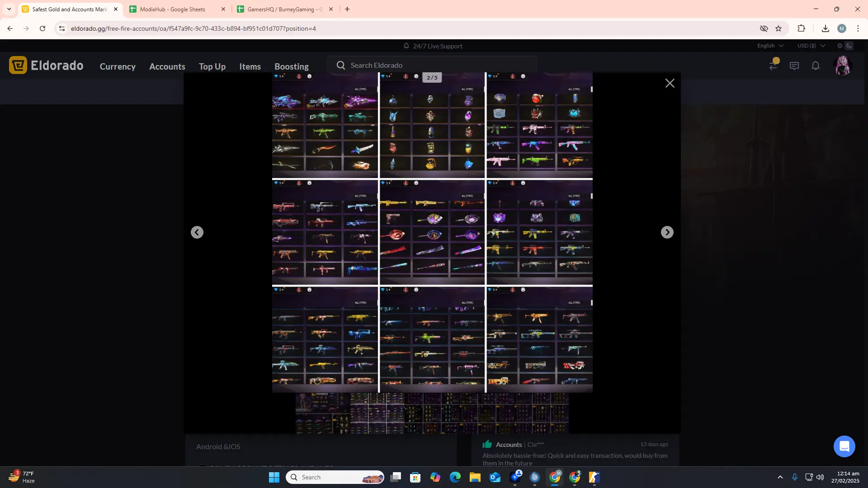Switch to light theme sun toggle

point(840,46)
